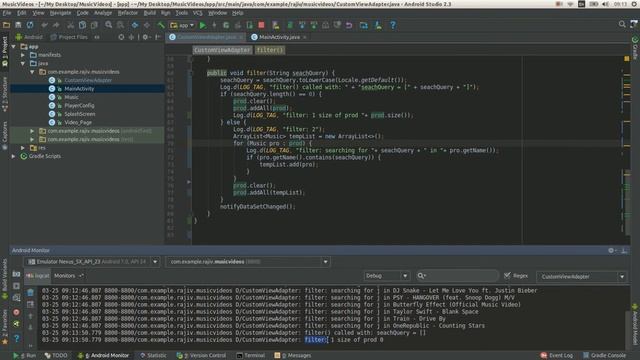Open the Build menu
640x360 pixels.
pyautogui.click(x=149, y=13)
